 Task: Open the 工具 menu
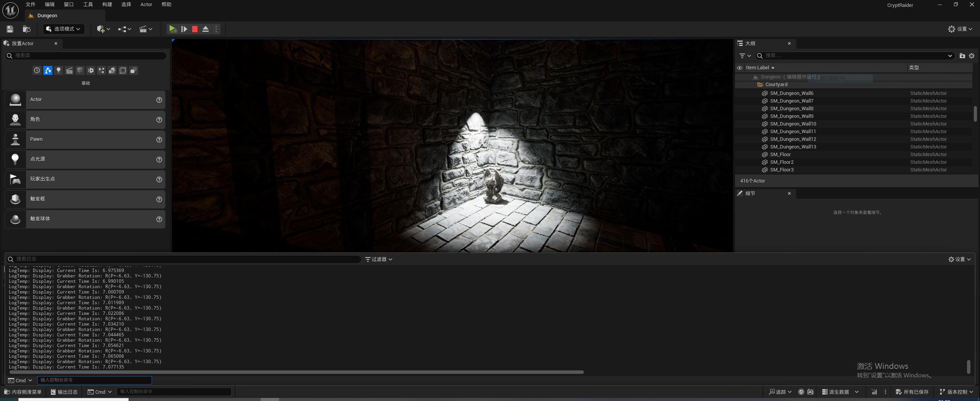(x=88, y=5)
